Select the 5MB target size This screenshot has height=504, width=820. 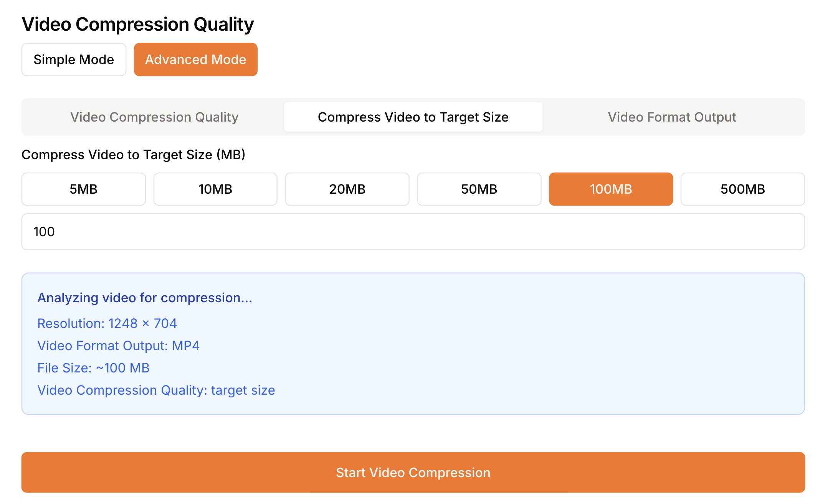(83, 189)
